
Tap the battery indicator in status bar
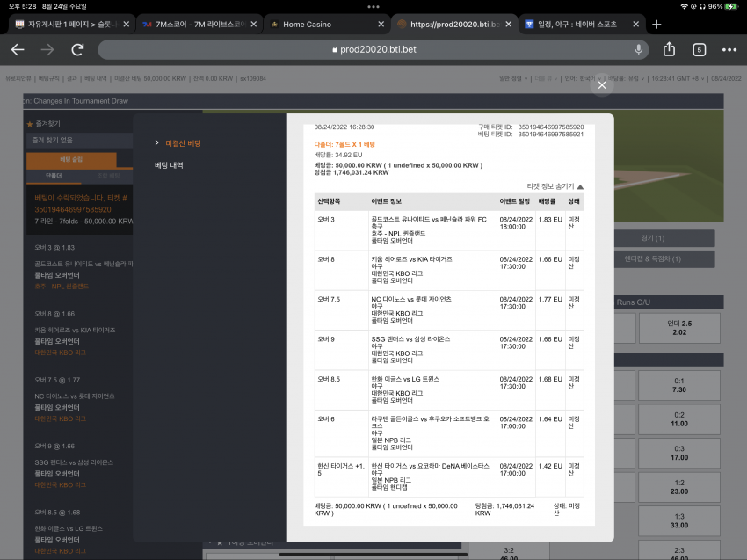click(730, 6)
